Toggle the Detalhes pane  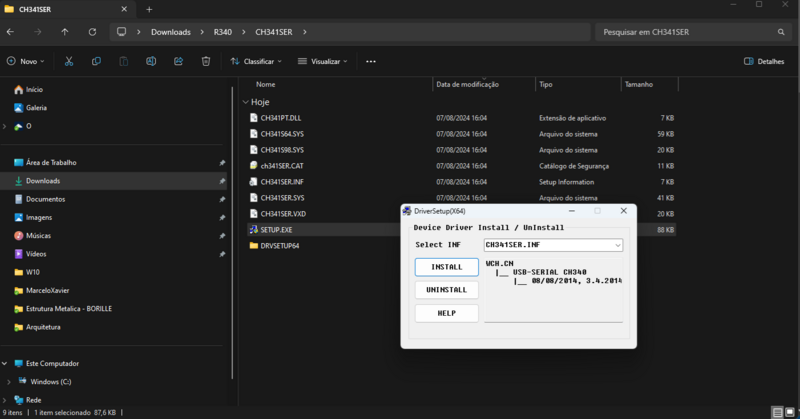(764, 61)
